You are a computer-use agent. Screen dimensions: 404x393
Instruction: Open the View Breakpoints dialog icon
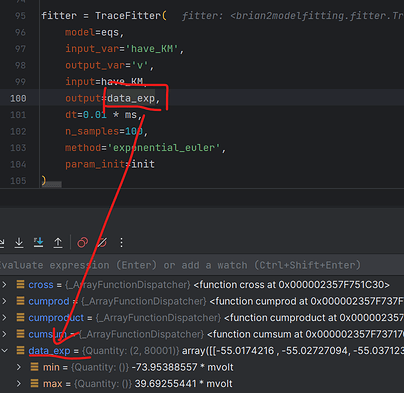(83, 242)
